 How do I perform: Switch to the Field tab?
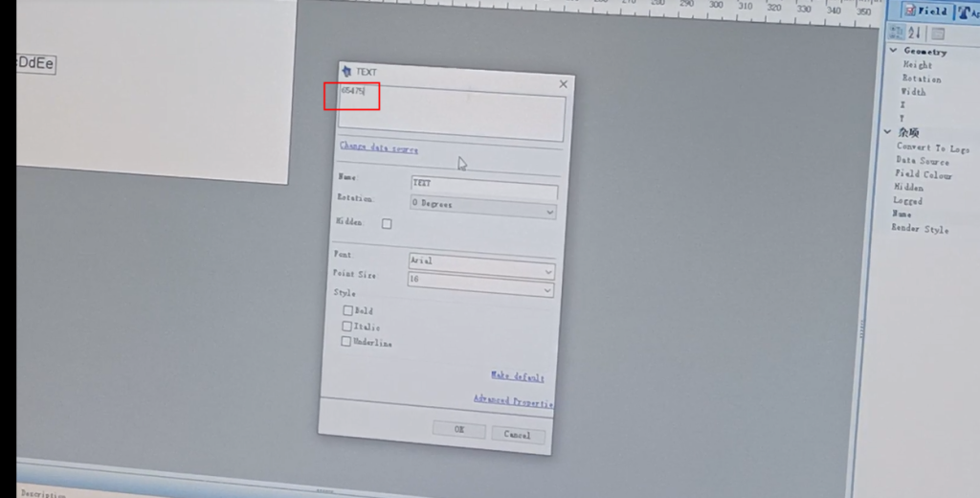pyautogui.click(x=925, y=11)
